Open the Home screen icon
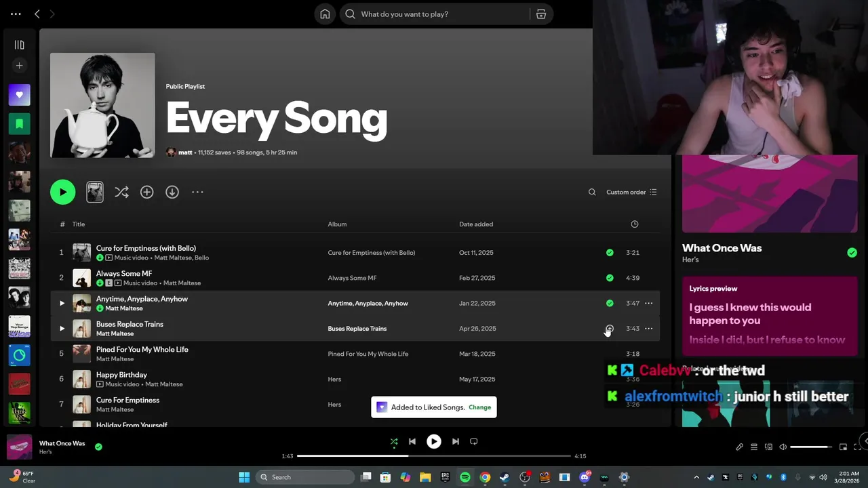The width and height of the screenshot is (868, 488). point(325,14)
